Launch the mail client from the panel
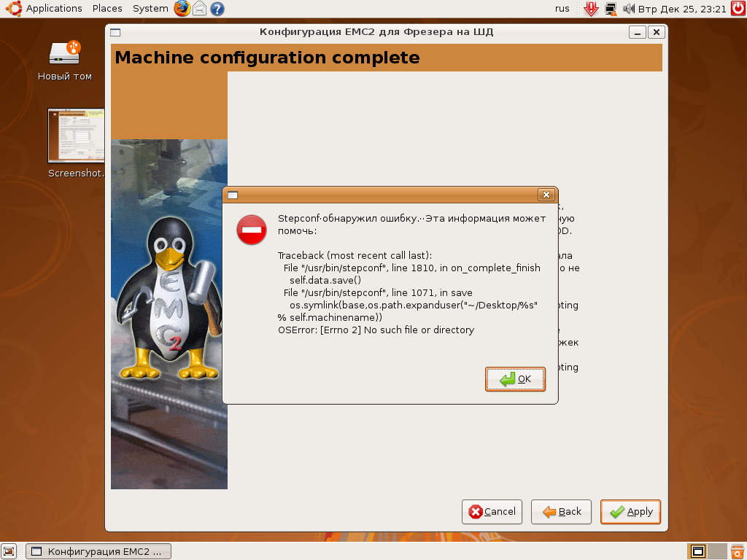Viewport: 747px width, 560px height. point(200,9)
